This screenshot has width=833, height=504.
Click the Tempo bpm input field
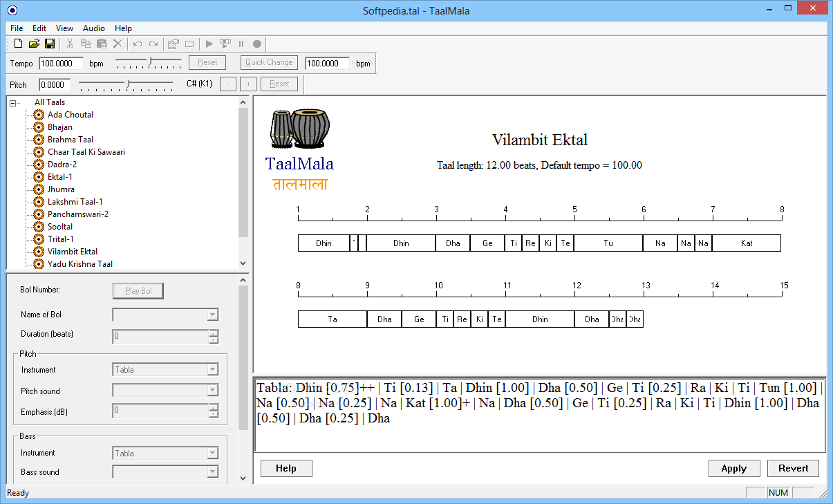point(61,63)
